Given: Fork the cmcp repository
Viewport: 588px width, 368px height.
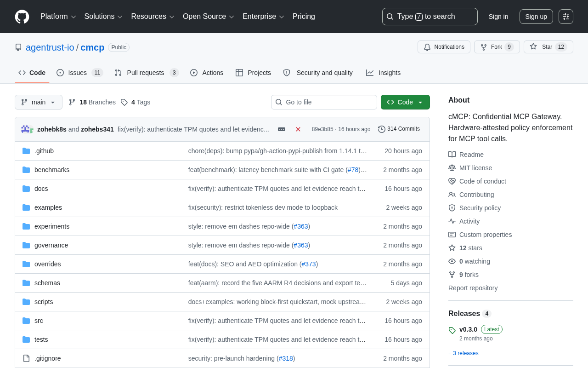Looking at the screenshot, I should [497, 47].
